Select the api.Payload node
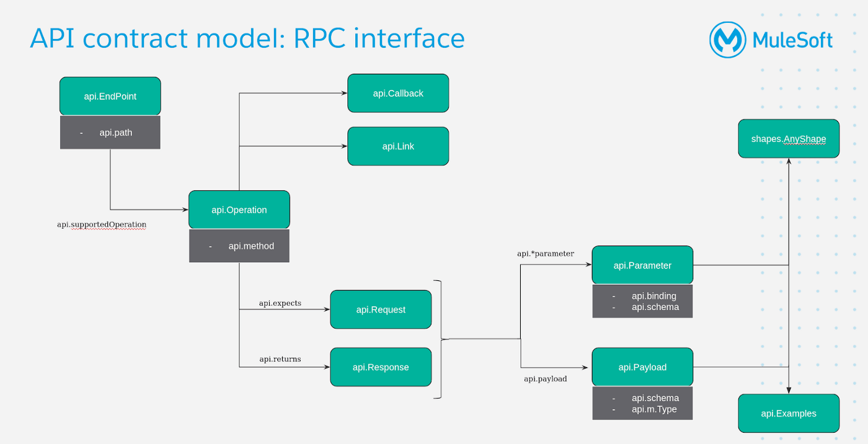 pyautogui.click(x=642, y=367)
